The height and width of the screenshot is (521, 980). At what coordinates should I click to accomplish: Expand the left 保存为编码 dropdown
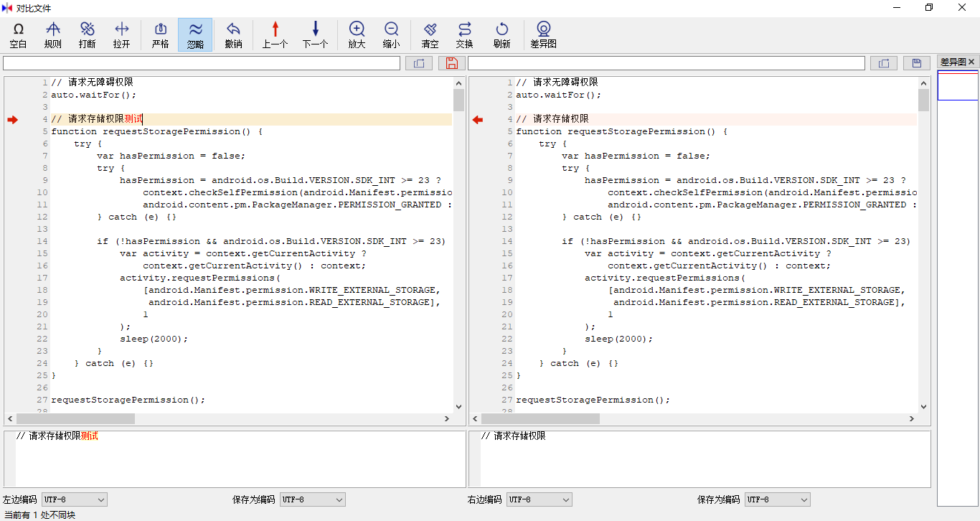point(312,499)
